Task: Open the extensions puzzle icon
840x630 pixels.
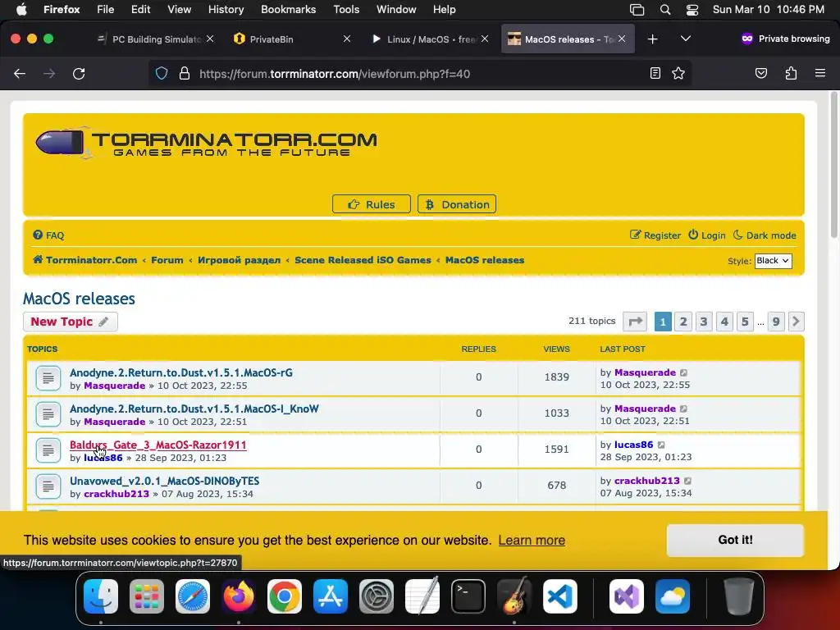Action: [791, 73]
